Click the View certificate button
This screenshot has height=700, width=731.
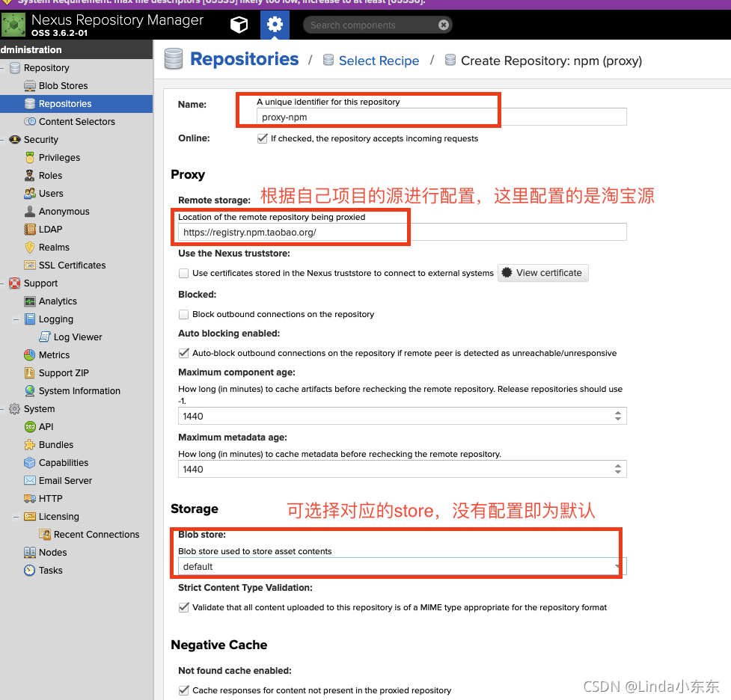click(543, 273)
